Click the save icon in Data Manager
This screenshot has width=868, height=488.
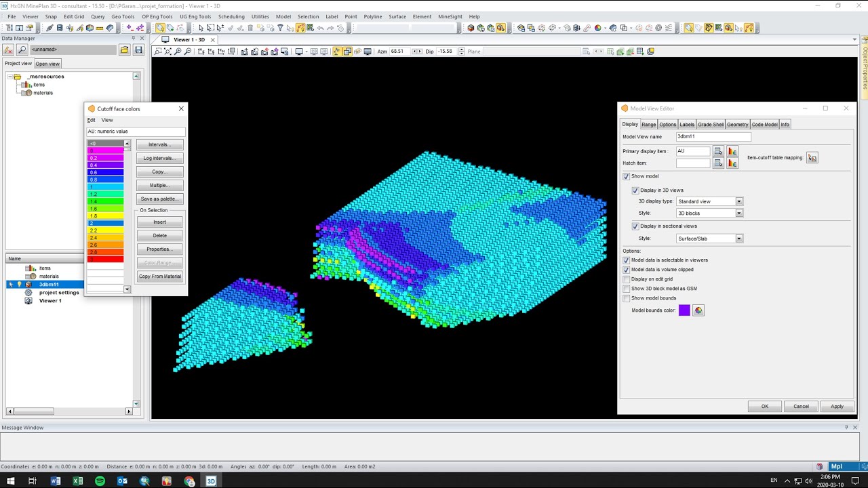(138, 49)
